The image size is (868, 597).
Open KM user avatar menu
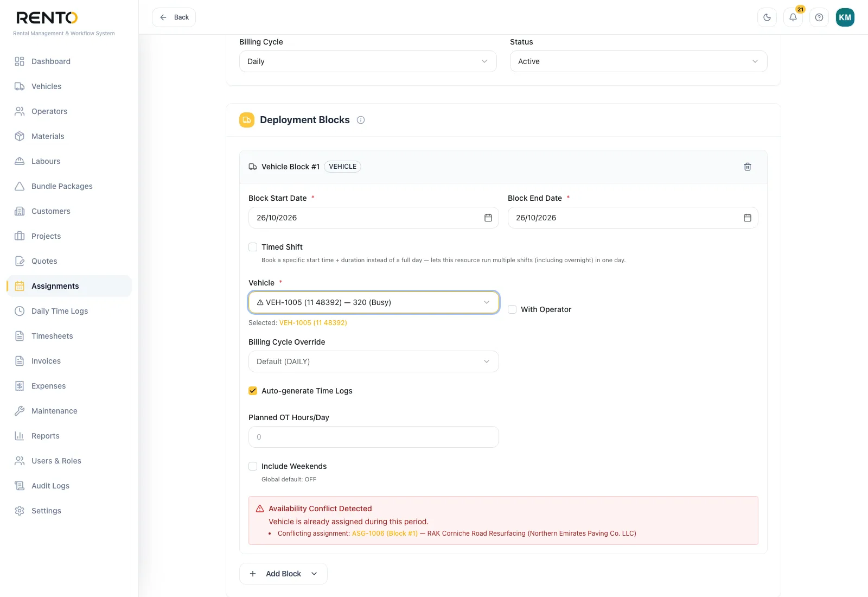click(845, 17)
